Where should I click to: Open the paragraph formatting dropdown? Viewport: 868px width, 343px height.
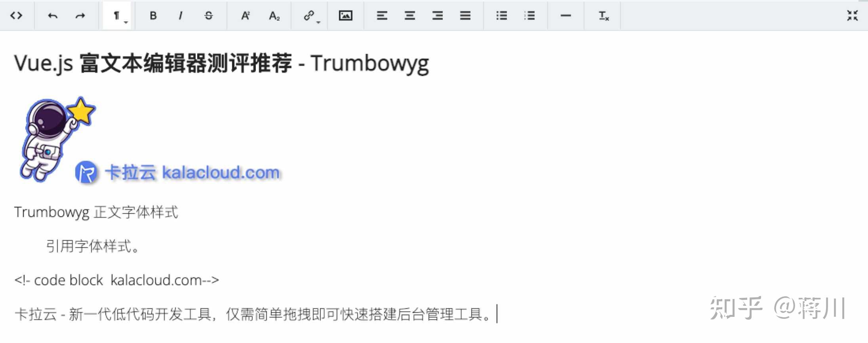[117, 15]
